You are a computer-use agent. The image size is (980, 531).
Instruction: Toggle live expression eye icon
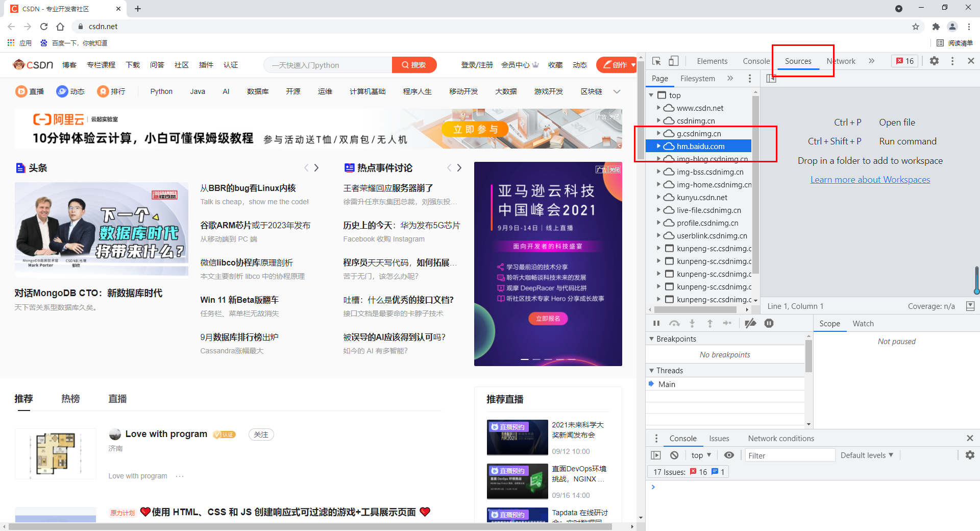[x=729, y=455]
